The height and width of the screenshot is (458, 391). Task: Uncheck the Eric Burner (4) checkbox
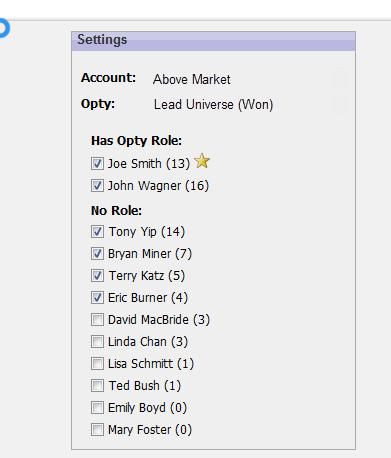tap(97, 298)
